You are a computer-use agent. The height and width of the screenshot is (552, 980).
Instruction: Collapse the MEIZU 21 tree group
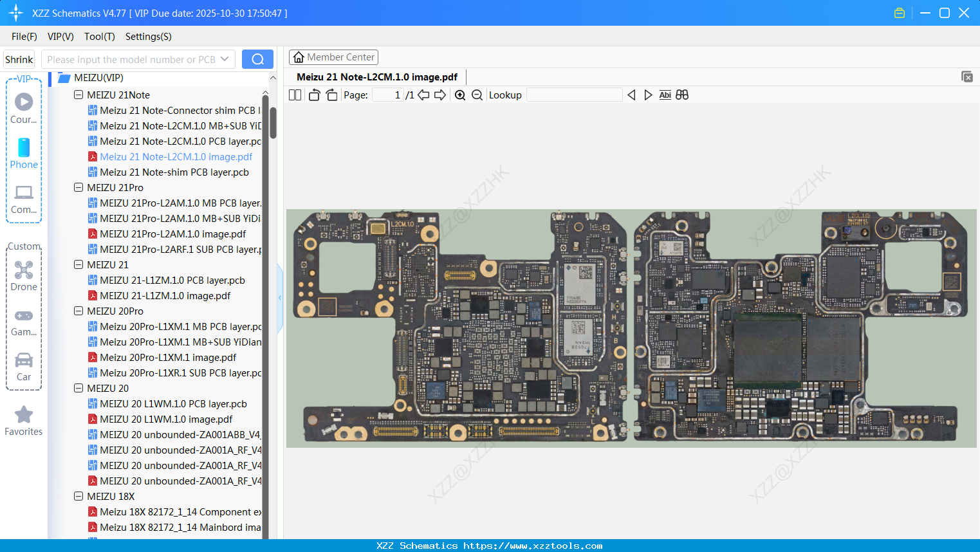pos(79,264)
